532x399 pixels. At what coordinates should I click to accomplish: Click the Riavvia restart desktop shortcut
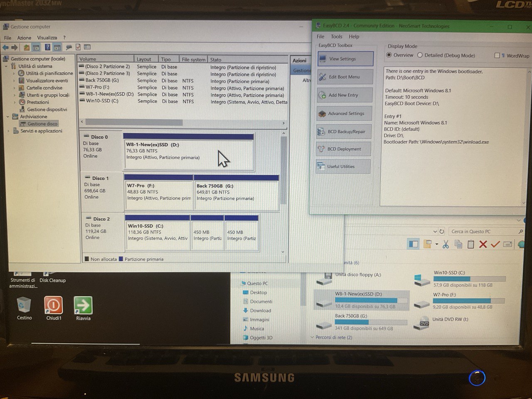point(83,308)
